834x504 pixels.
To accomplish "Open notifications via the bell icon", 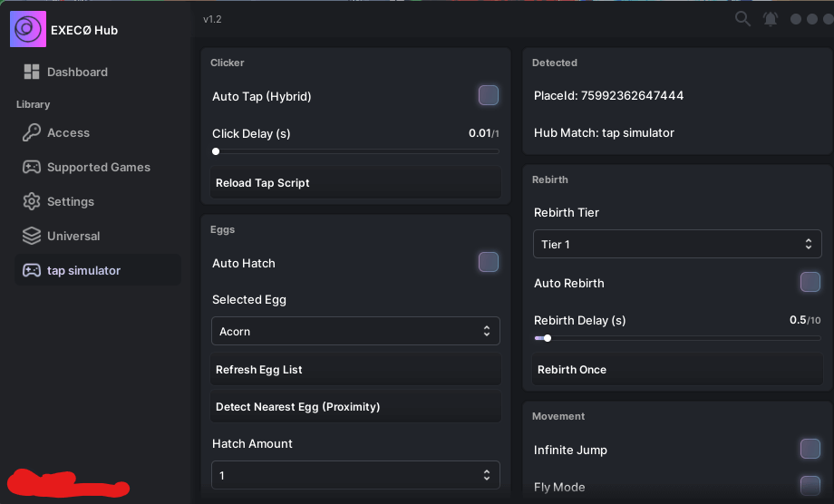I will [771, 19].
